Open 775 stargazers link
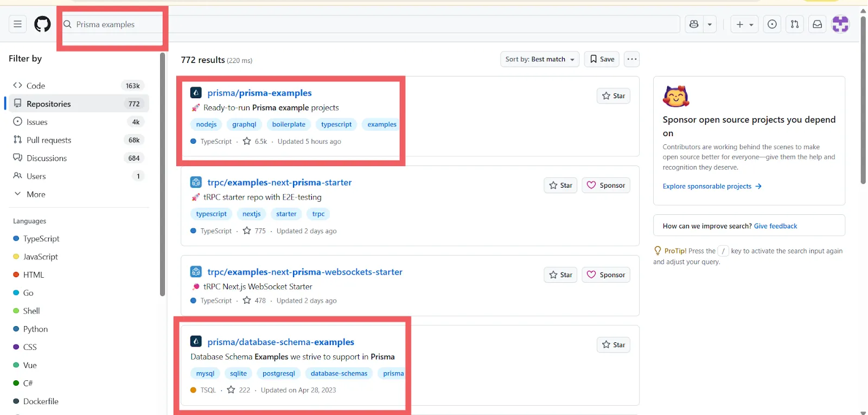 pos(254,231)
